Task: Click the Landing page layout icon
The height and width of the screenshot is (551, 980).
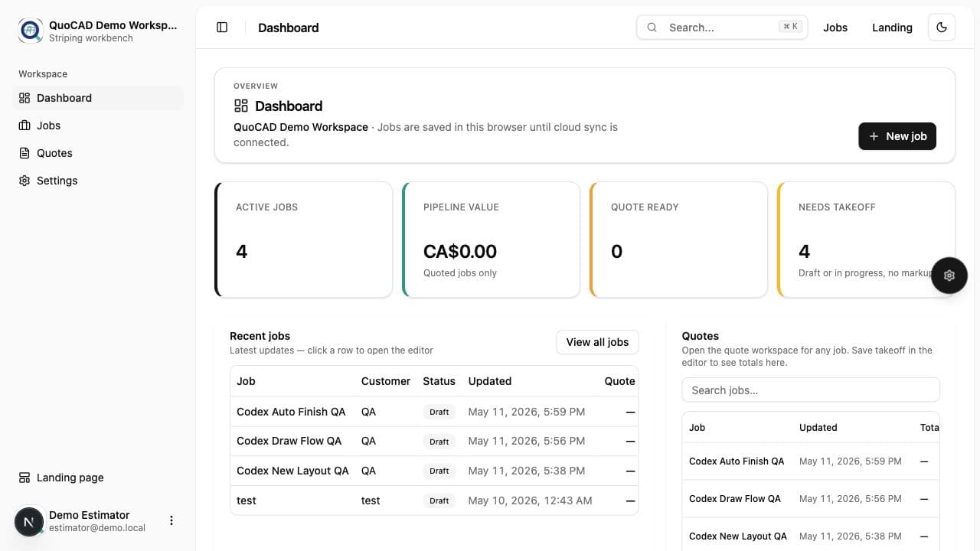Action: 24,478
